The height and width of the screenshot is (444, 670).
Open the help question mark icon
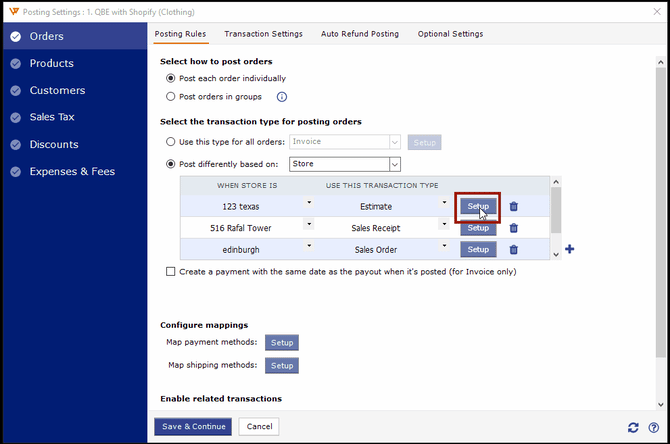[x=653, y=427]
